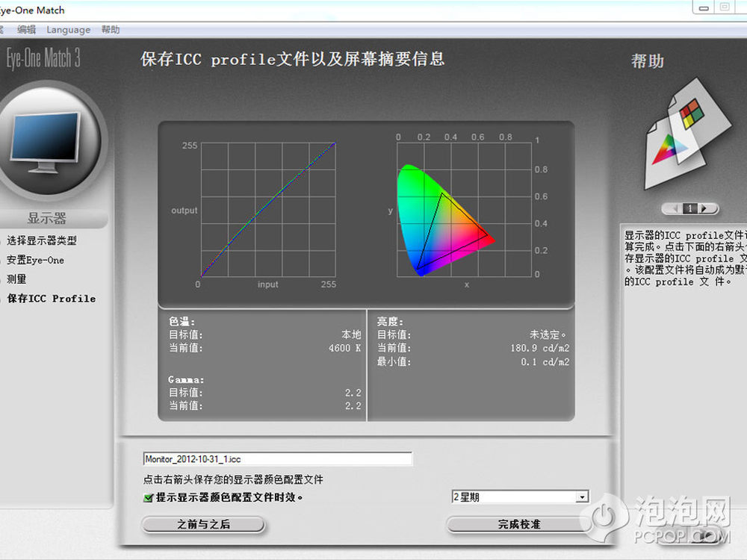Select the 选择显示器类型 step

[x=41, y=240]
